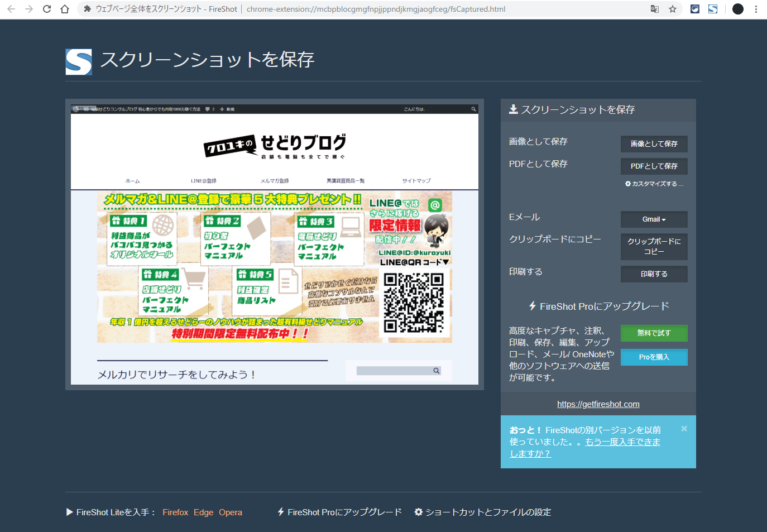
Task: Click the browser address bar URL
Action: [x=376, y=9]
